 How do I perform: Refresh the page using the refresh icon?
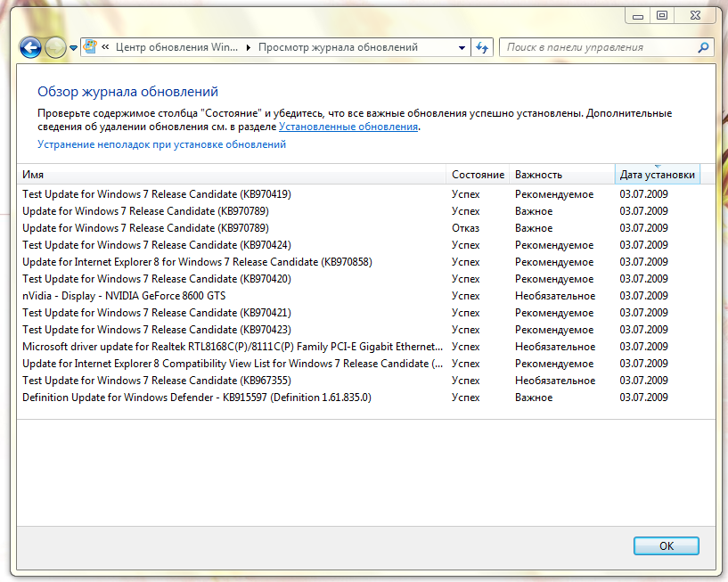coord(482,47)
